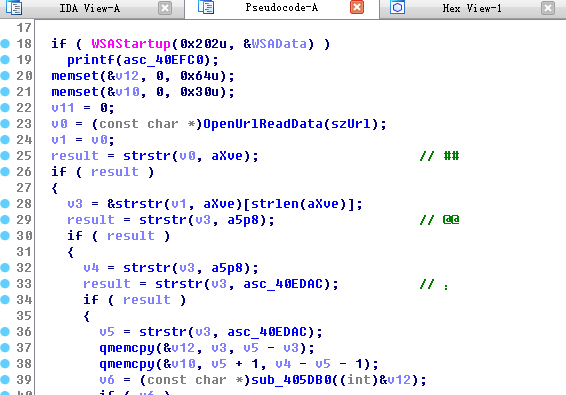Toggle breakpoint dot on line 38
Image resolution: width=566 pixels, height=395 pixels.
tap(5, 364)
